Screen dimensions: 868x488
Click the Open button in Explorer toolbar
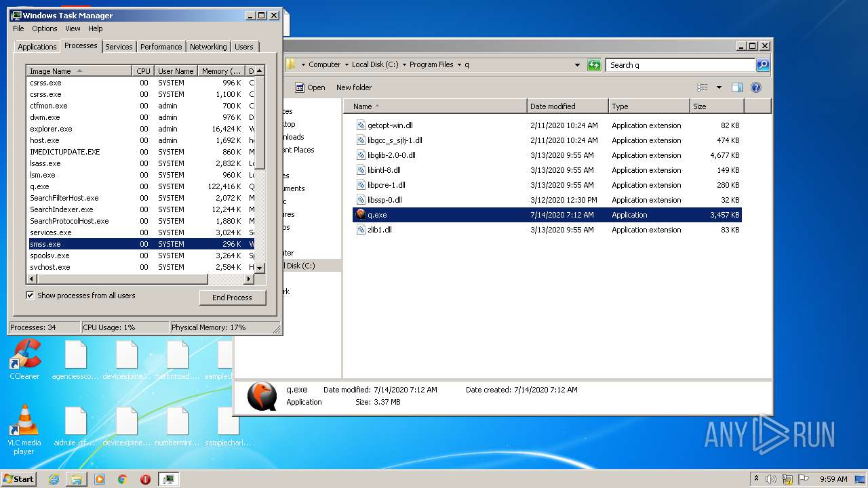pos(310,87)
